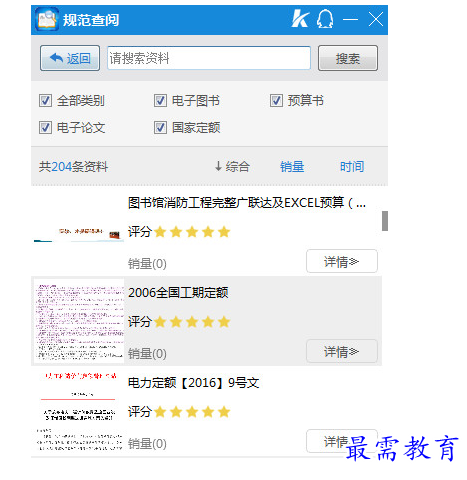Open title 图书馆消防工程完整广联达及EXCEL预算
The height and width of the screenshot is (480, 467).
[247, 202]
